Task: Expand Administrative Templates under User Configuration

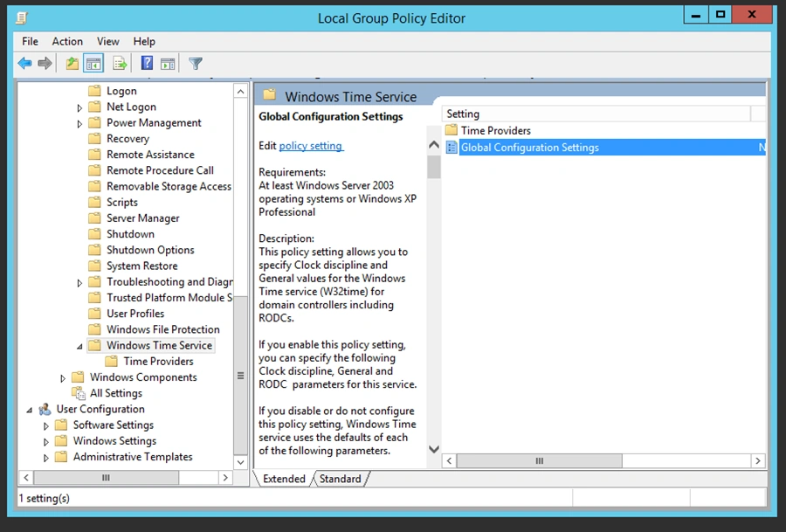Action: (45, 458)
